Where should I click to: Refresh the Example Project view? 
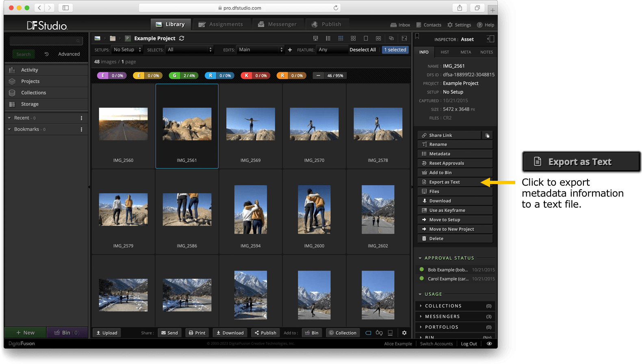[182, 38]
